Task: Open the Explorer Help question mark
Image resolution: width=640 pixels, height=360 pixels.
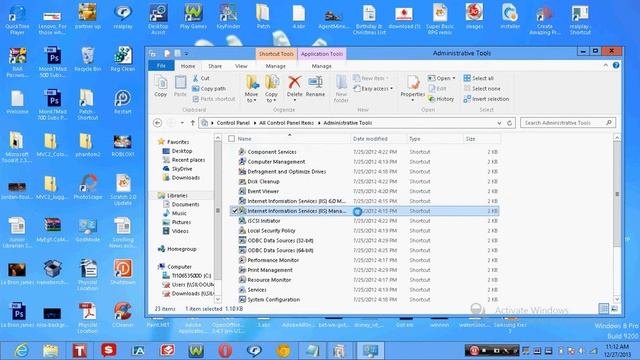Action: pyautogui.click(x=616, y=65)
